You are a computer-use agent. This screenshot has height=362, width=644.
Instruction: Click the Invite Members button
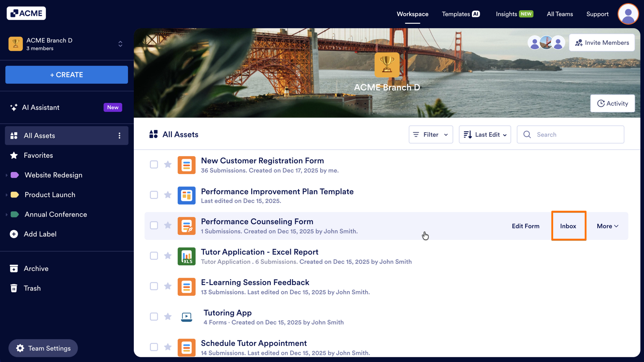coord(602,42)
